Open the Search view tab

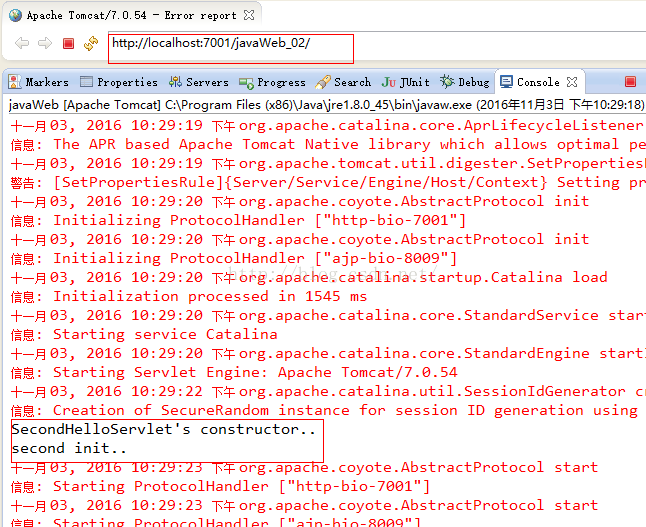point(343,82)
